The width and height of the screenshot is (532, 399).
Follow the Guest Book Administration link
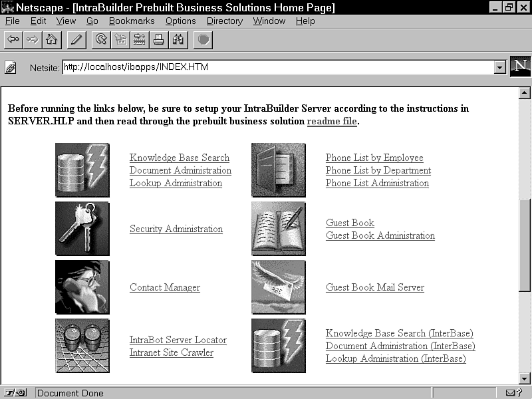click(x=380, y=235)
